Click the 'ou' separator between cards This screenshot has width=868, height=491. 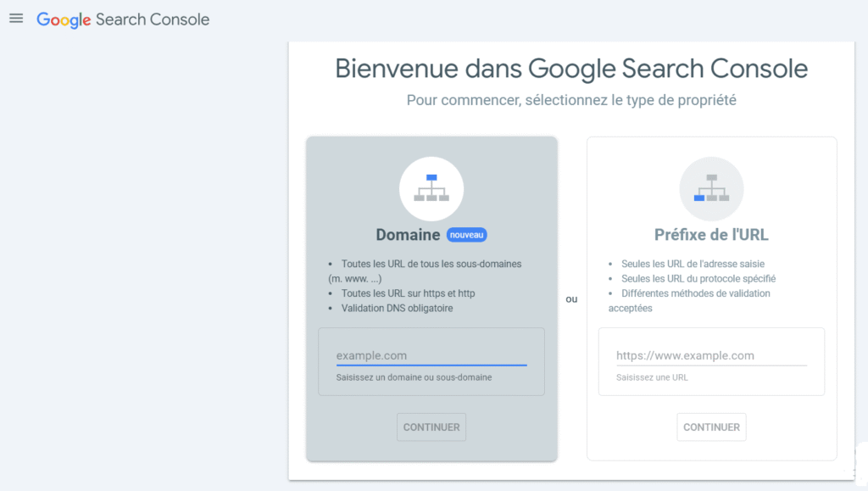click(x=571, y=299)
